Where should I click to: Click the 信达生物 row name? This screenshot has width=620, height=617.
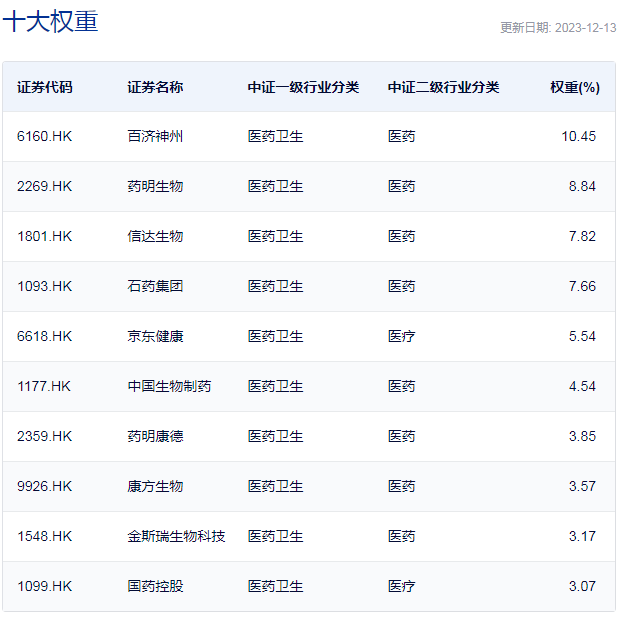coord(155,237)
